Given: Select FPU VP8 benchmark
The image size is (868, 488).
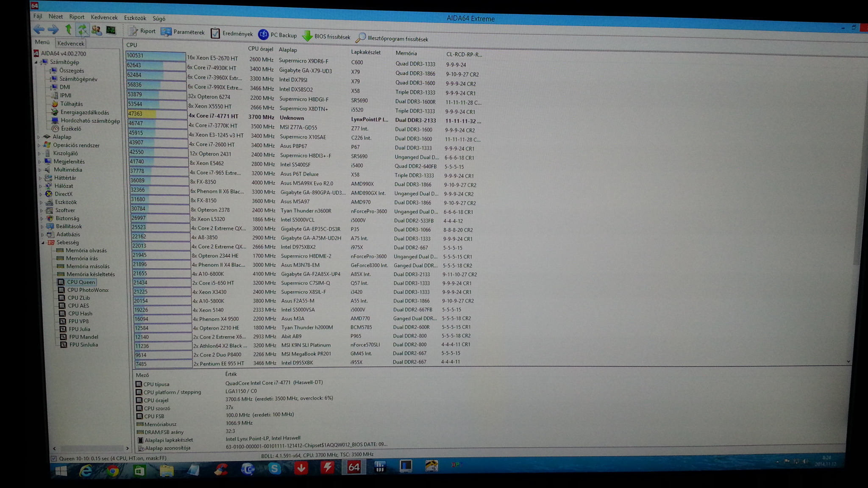Looking at the screenshot, I should [x=78, y=321].
